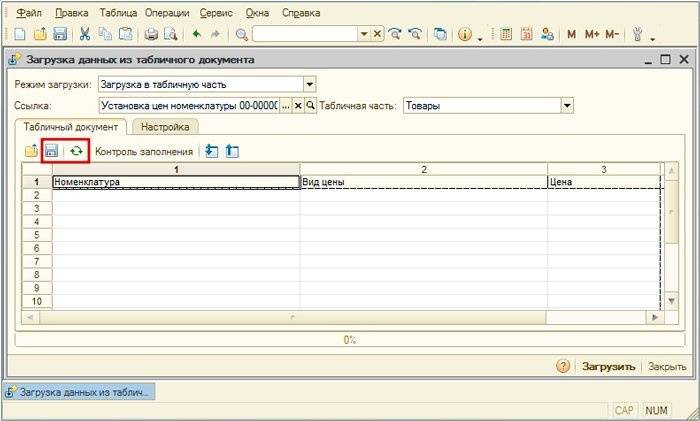
Task: Expand the Табличная часть dropdown
Action: (567, 106)
